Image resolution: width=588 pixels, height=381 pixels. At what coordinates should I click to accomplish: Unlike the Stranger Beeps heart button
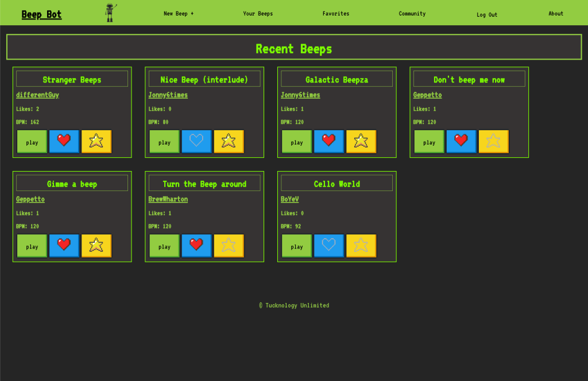coord(64,141)
